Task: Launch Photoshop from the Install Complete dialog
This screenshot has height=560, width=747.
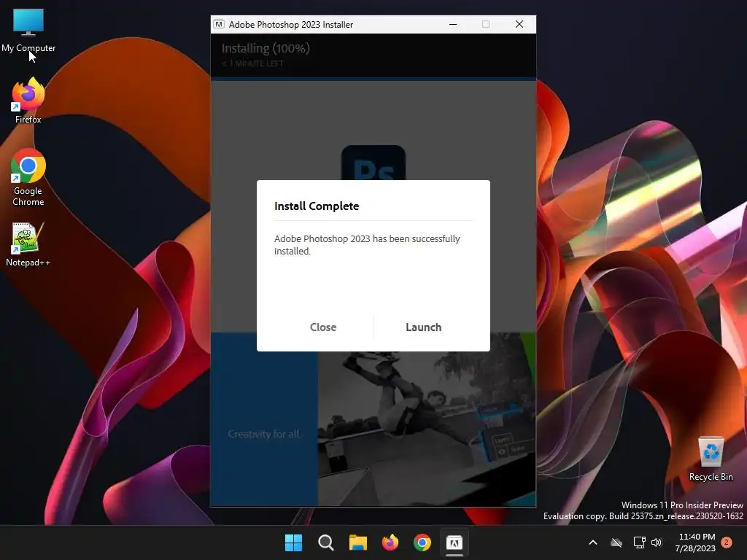Action: 423,327
